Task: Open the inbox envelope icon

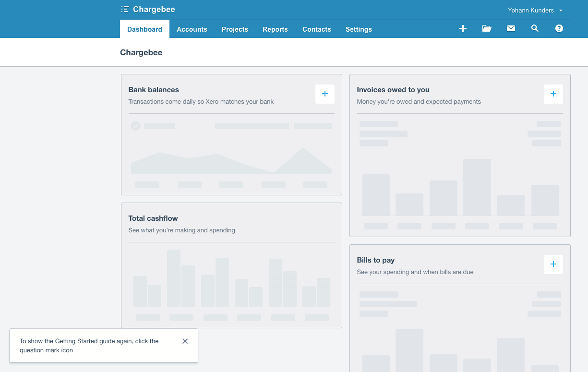Action: pos(511,29)
